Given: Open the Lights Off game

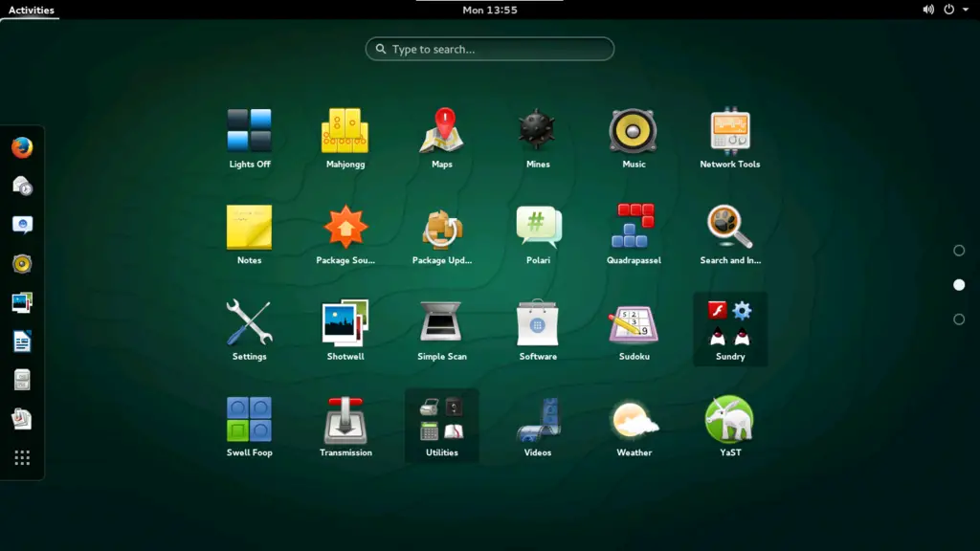Looking at the screenshot, I should [250, 139].
